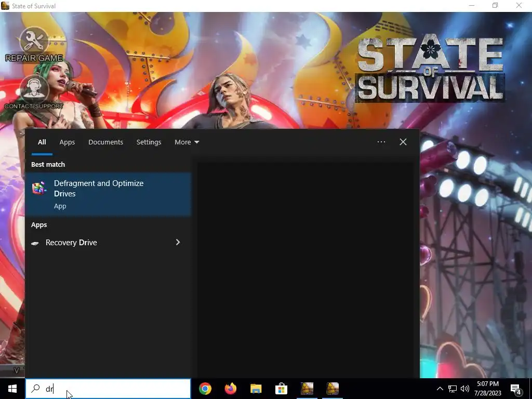
Task: Open the Action Center notifications
Action: pyautogui.click(x=515, y=389)
